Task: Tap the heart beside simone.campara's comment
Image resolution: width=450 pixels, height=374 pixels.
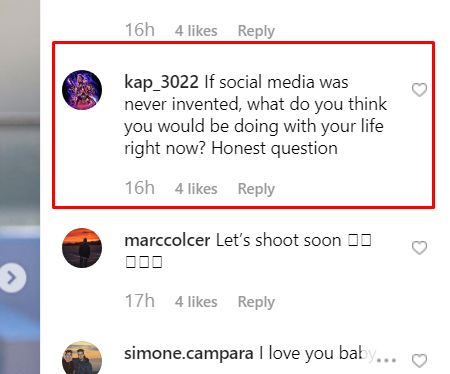Action: tap(419, 361)
